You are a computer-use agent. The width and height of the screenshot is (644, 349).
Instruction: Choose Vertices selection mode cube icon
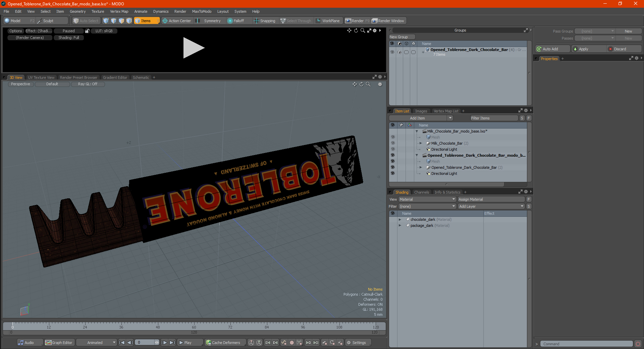106,21
